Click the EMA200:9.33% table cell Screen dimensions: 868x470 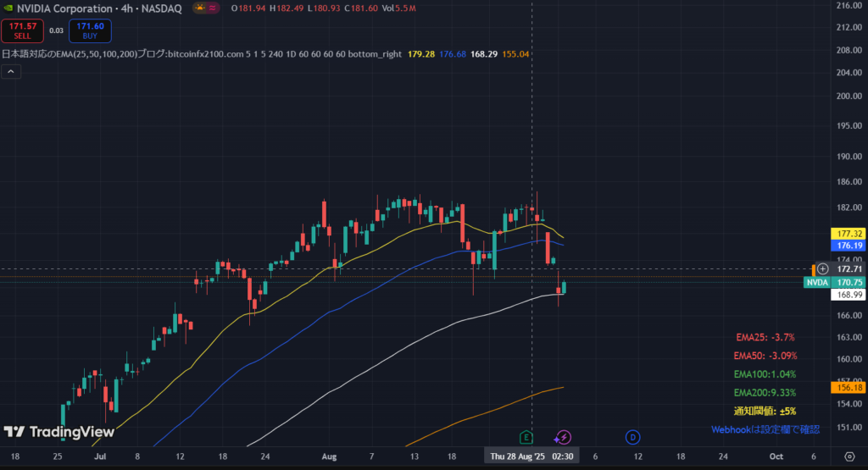coord(765,393)
